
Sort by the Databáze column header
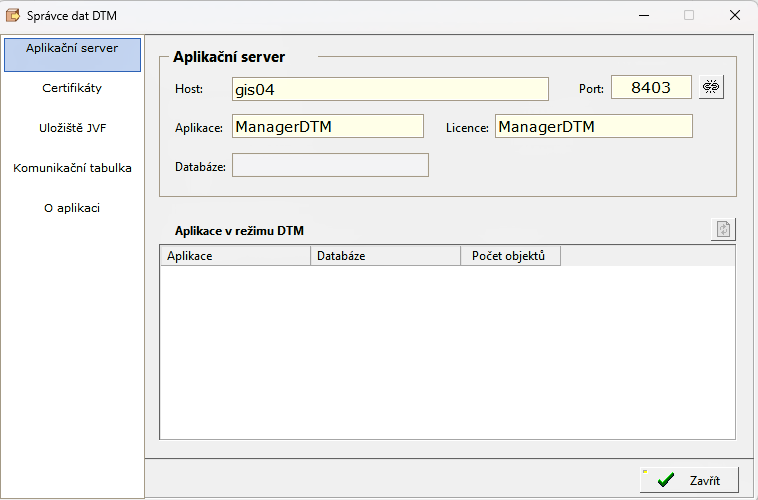385,256
